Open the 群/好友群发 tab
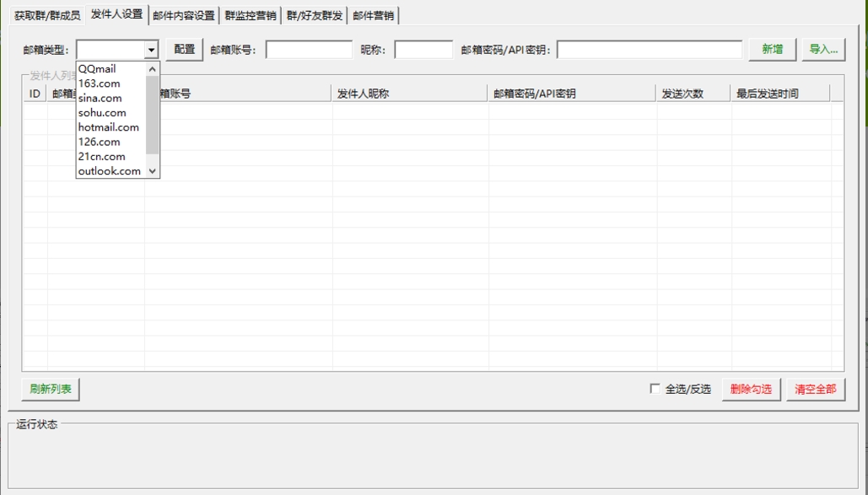Screen dimensions: 868x495 point(315,15)
